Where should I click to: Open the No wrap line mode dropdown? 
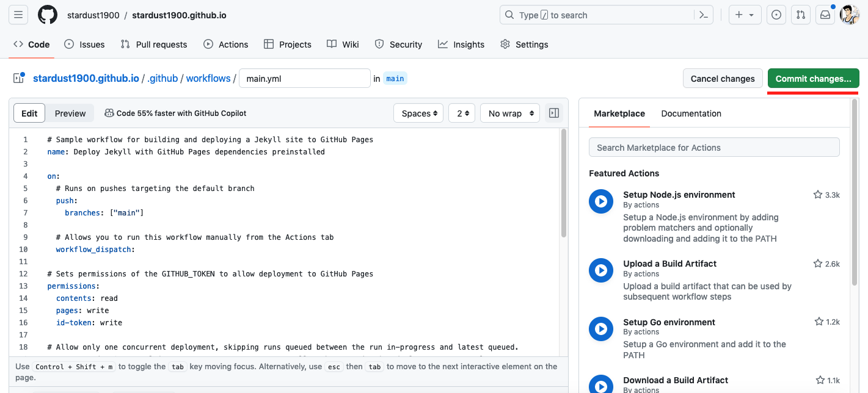coord(510,113)
